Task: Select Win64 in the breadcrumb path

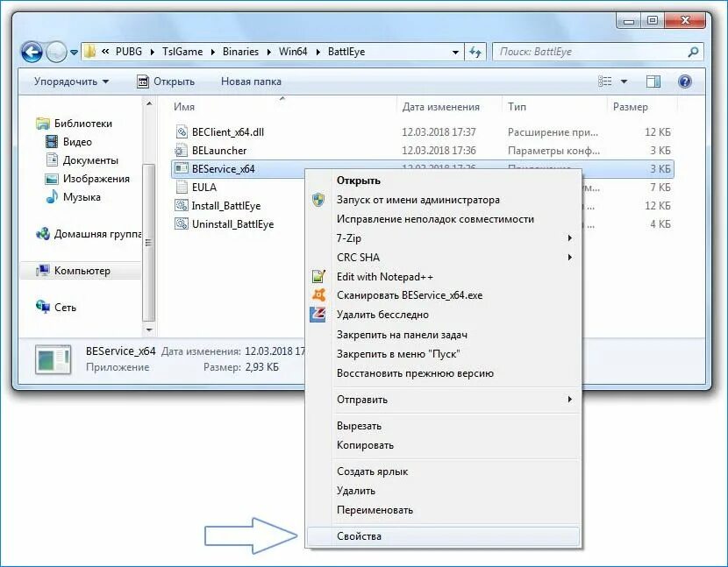Action: 293,52
